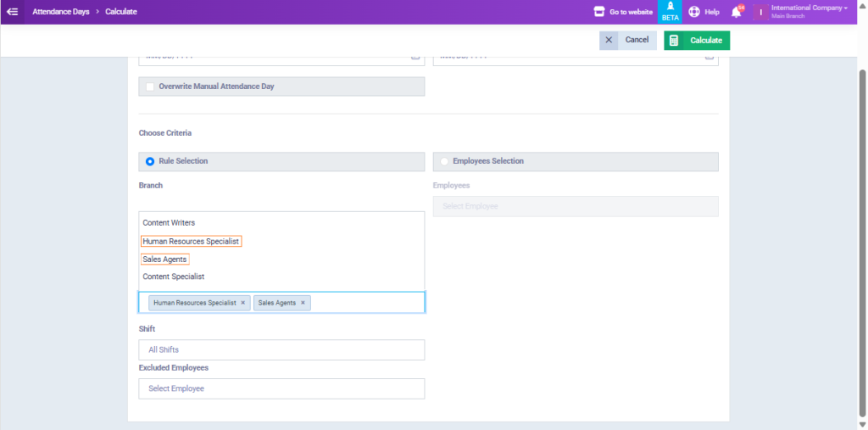Collapse sidebar with back-arrow menu icon
This screenshot has height=430, width=868.
[x=12, y=12]
